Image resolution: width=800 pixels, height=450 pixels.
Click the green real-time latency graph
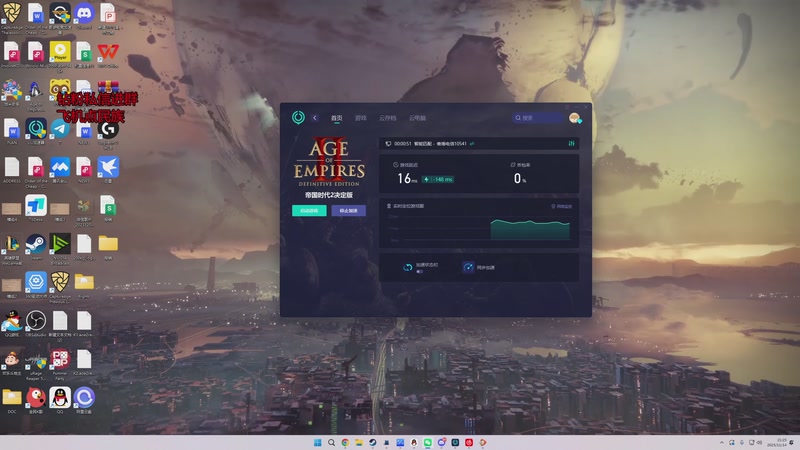pyautogui.click(x=530, y=230)
